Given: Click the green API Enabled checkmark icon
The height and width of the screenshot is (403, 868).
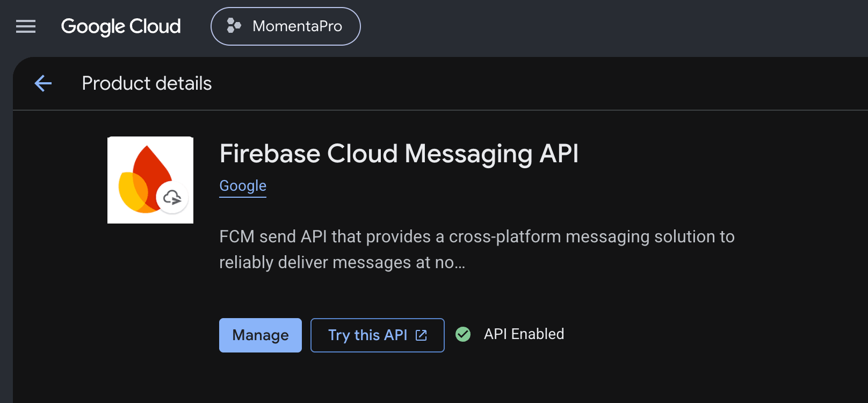Looking at the screenshot, I should click(x=463, y=334).
